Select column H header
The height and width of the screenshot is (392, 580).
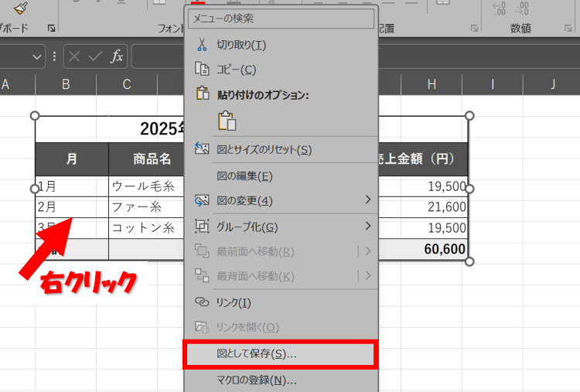(x=432, y=84)
